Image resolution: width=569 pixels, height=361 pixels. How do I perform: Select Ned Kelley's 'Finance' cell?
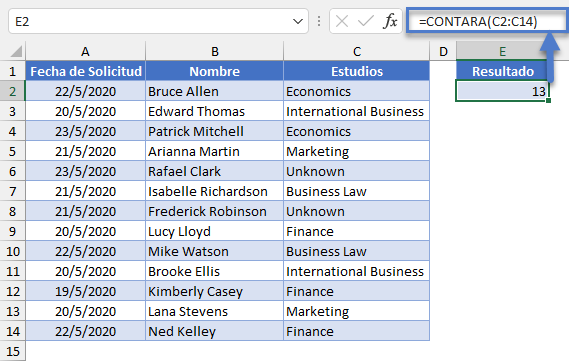(357, 331)
